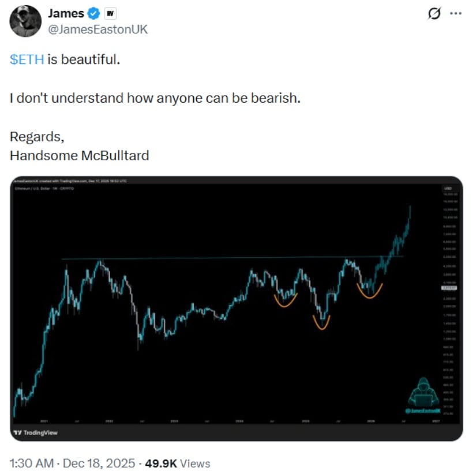Click James's profile avatar picture

[25, 21]
